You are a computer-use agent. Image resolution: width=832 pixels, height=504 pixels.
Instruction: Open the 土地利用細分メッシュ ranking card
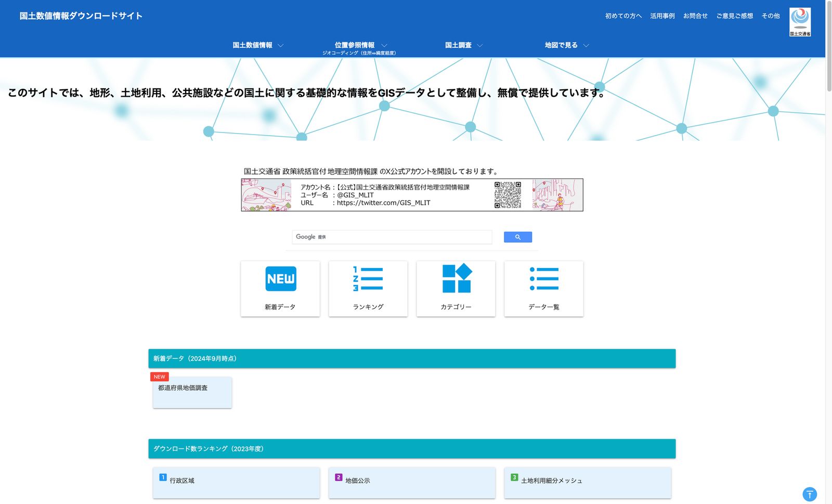(588, 483)
